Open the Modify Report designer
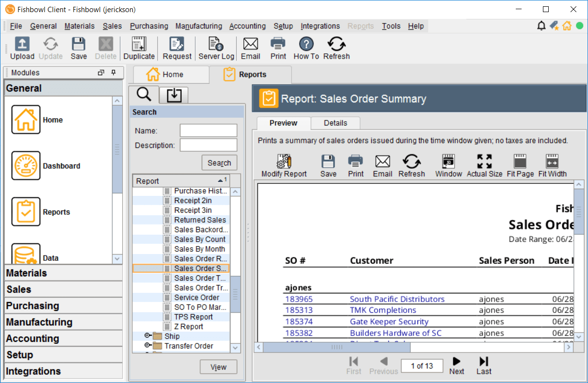 [284, 165]
